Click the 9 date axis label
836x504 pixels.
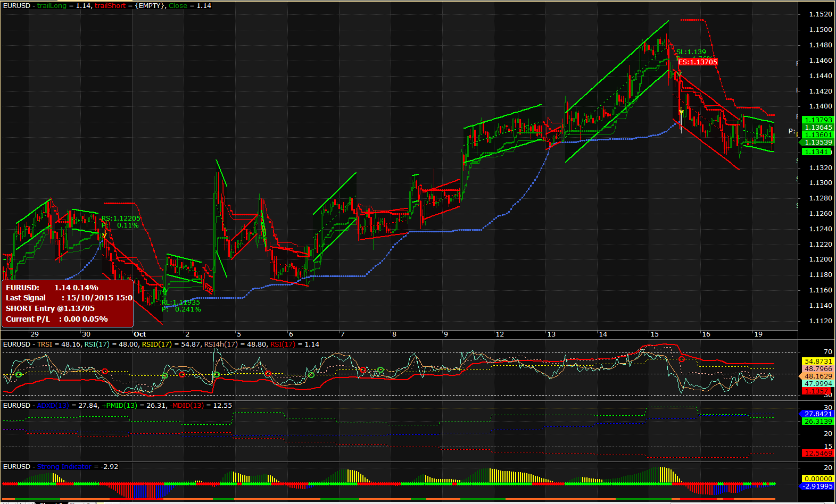click(446, 334)
